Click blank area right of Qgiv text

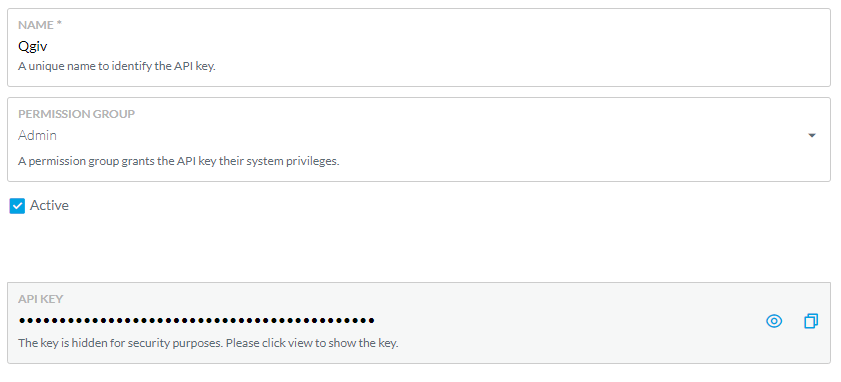click(x=429, y=47)
